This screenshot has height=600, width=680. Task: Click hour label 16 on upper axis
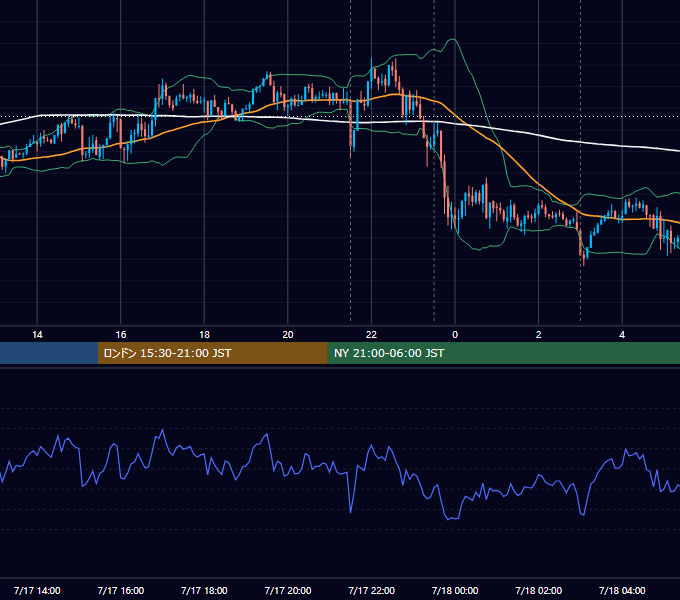(121, 335)
